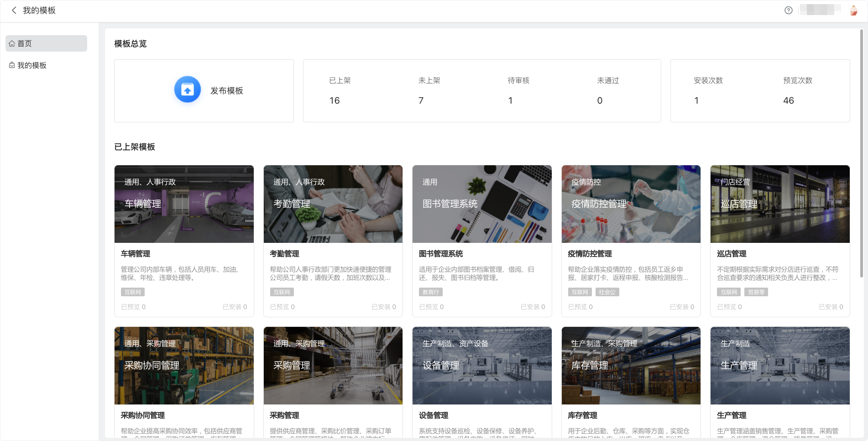Click the 首页 home icon in sidebar
868x441 pixels.
pos(12,44)
